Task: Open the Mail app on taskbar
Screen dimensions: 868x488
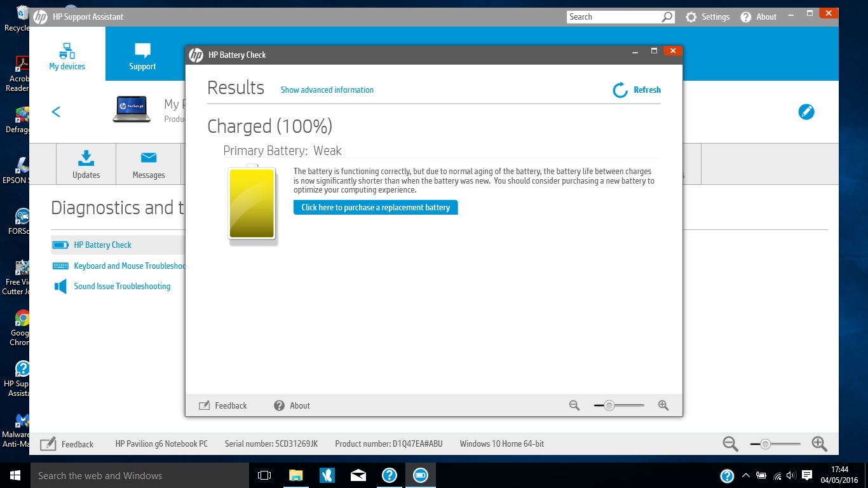Action: click(358, 475)
